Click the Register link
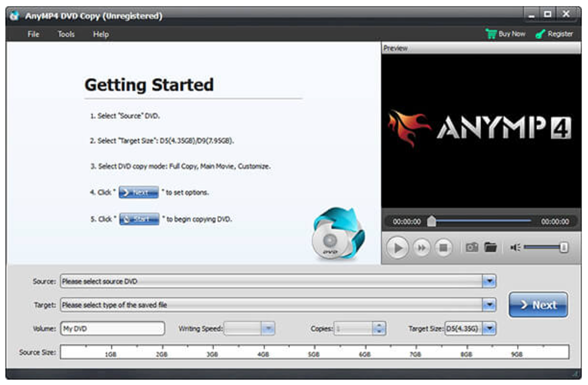This screenshot has width=588, height=385. 560,34
